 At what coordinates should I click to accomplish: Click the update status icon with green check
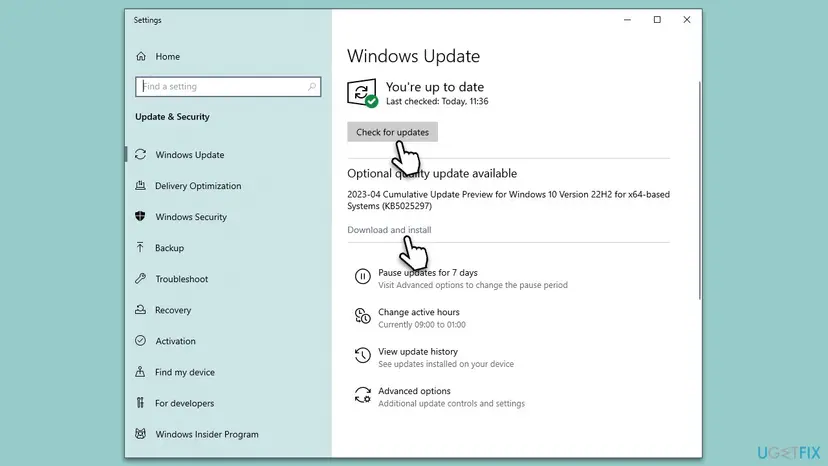click(x=362, y=93)
